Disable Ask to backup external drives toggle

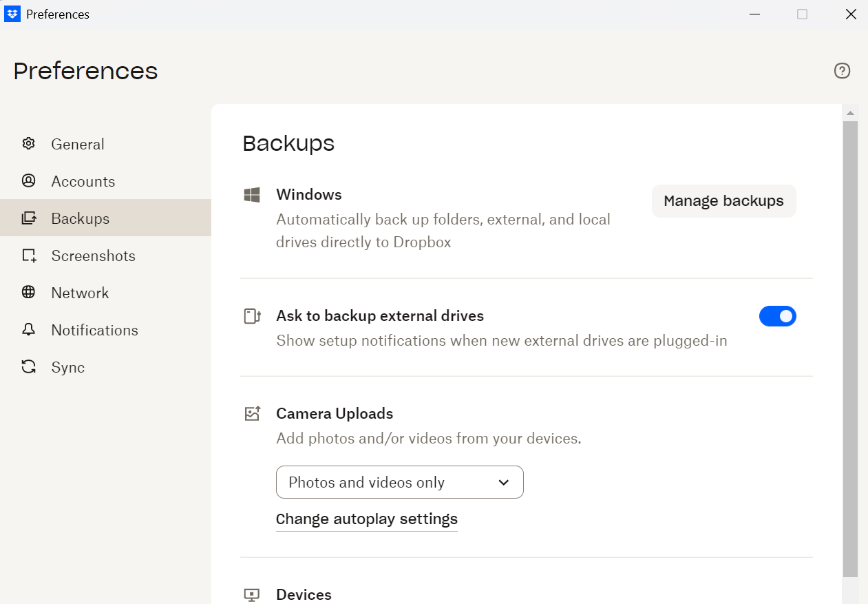tap(777, 316)
